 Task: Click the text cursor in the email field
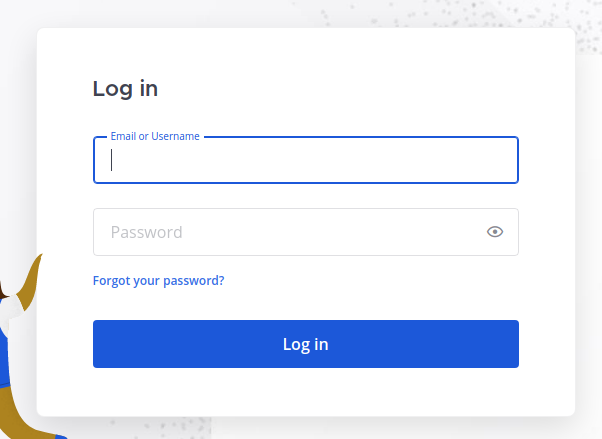(x=112, y=161)
